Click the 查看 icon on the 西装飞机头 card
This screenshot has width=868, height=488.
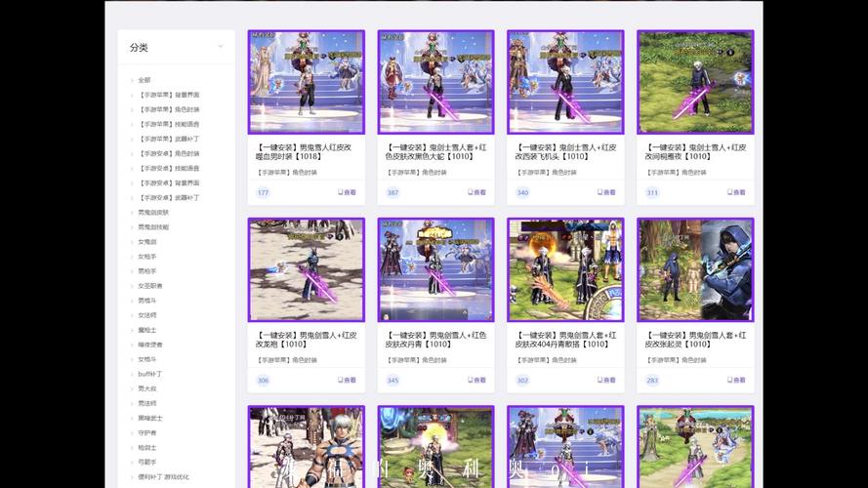pyautogui.click(x=606, y=192)
